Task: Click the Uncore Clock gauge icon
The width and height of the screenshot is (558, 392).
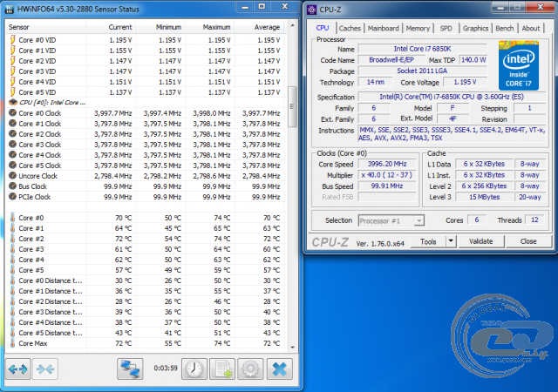Action: [13, 176]
